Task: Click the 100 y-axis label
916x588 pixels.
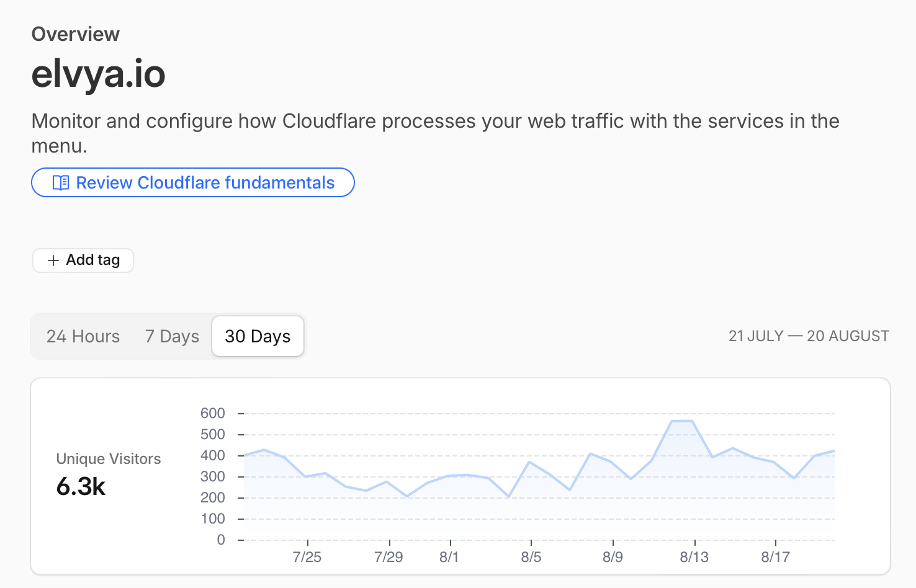Action: coord(213,519)
